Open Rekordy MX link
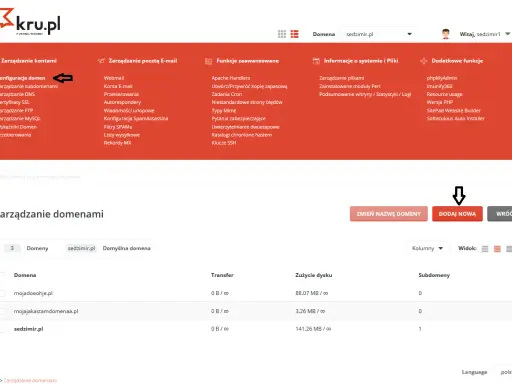512x384 pixels. (x=117, y=143)
